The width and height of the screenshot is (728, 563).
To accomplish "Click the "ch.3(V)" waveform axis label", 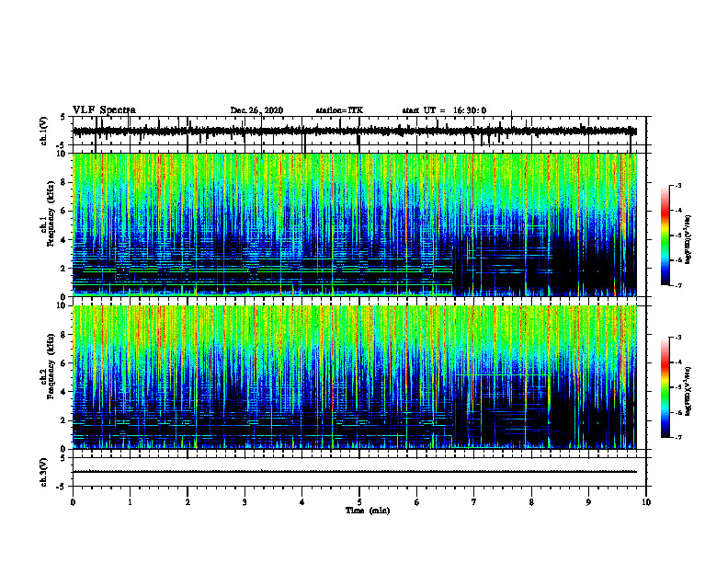I will (x=44, y=472).
